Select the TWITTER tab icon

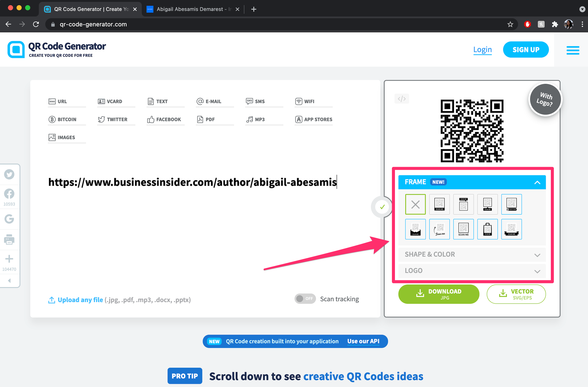tap(101, 119)
